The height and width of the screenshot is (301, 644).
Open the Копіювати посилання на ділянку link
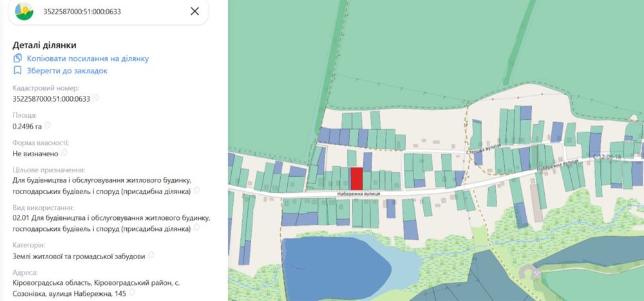click(88, 59)
